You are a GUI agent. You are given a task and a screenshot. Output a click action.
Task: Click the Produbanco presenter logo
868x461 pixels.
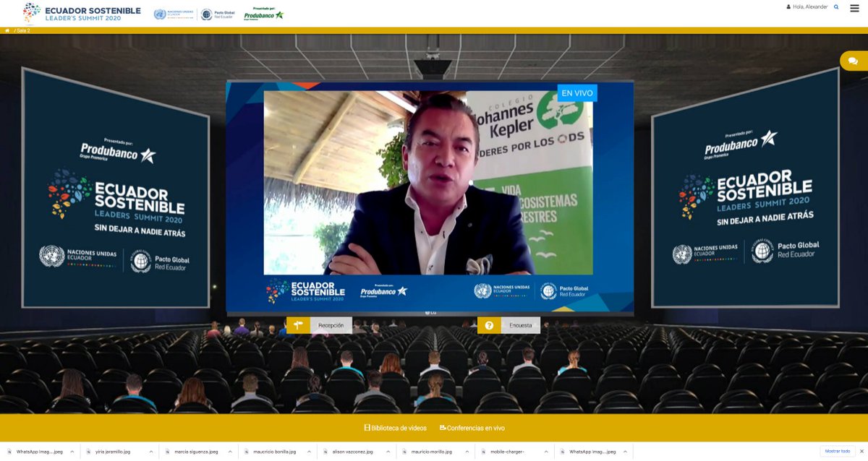click(x=265, y=12)
